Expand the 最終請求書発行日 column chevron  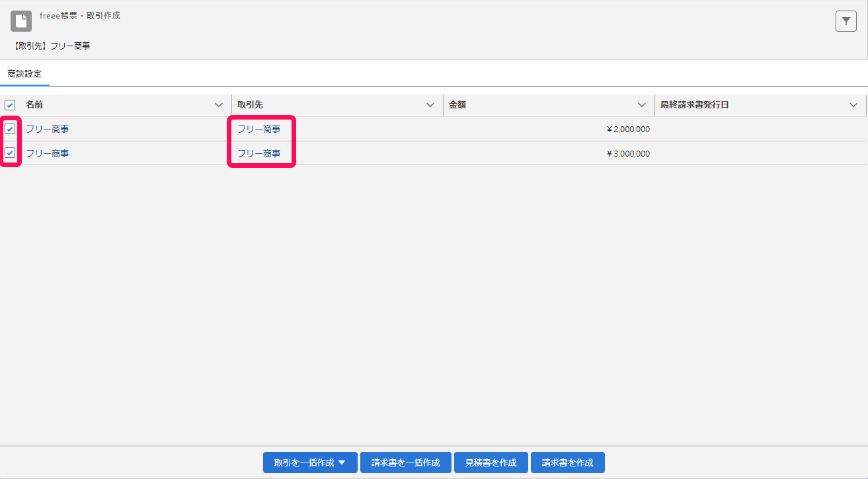point(853,105)
